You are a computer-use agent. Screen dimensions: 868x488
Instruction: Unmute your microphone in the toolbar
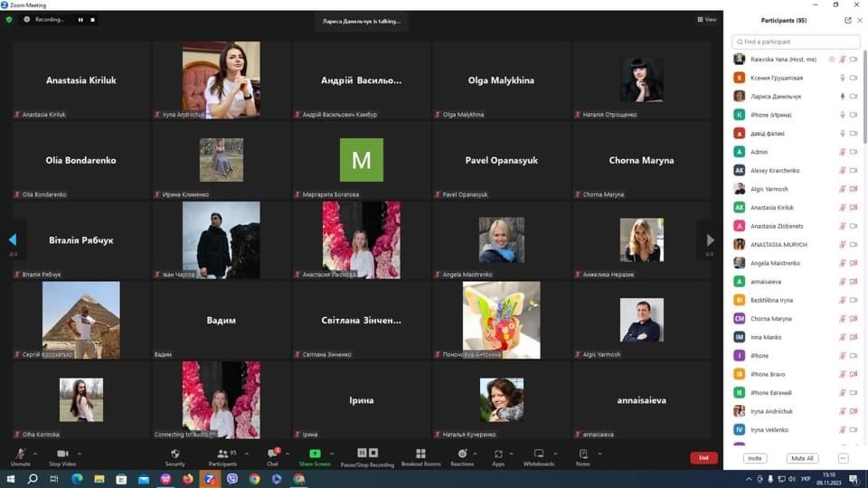(x=20, y=454)
